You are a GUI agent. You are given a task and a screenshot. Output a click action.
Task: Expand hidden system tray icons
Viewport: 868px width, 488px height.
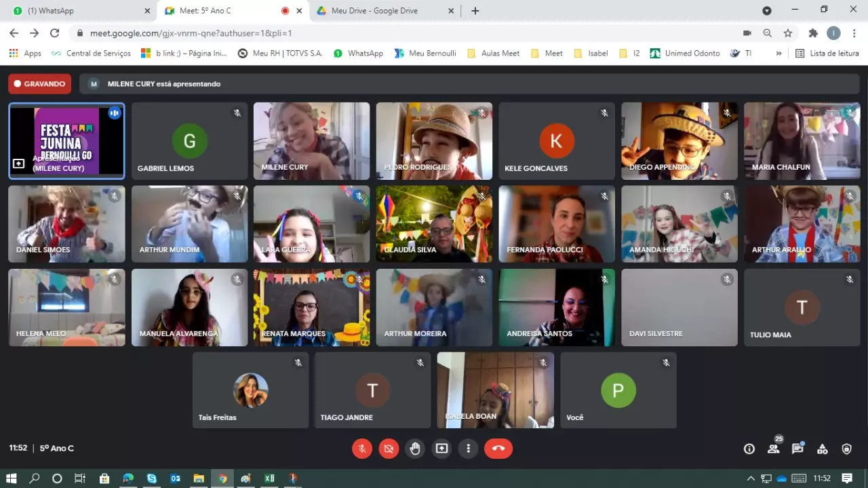pyautogui.click(x=751, y=478)
